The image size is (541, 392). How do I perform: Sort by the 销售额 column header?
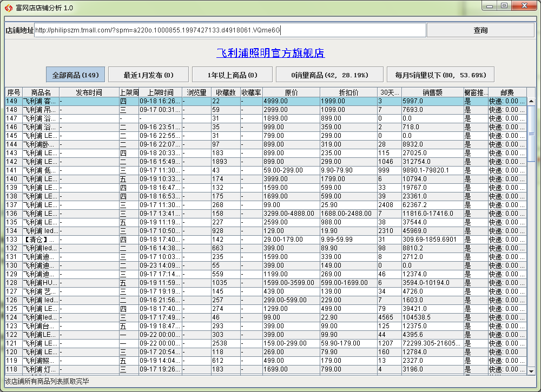click(x=432, y=92)
